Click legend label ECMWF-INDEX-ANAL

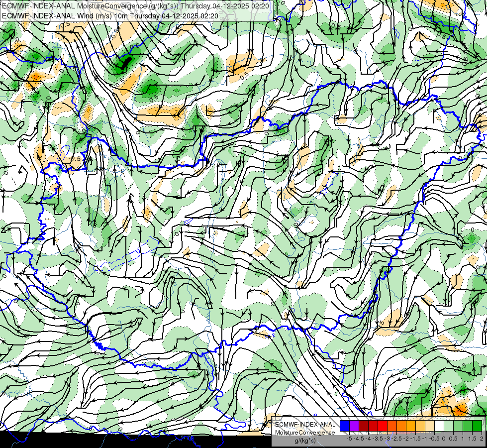305,425
